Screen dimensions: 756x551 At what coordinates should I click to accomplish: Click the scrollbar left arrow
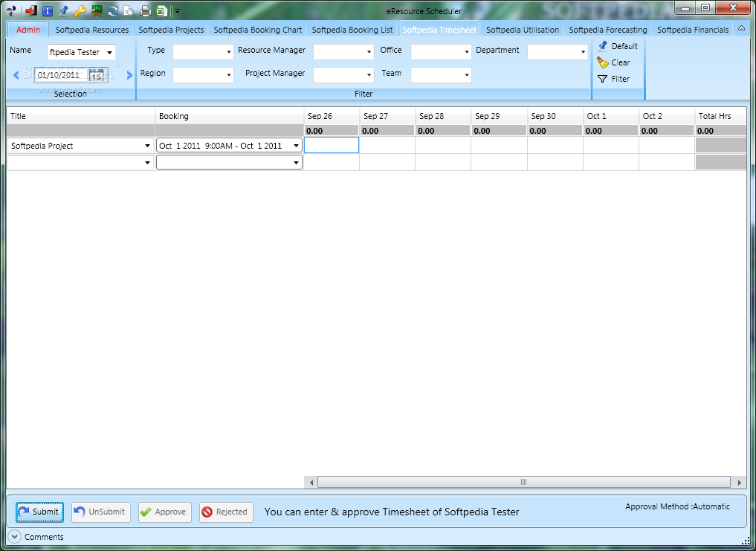click(x=311, y=482)
